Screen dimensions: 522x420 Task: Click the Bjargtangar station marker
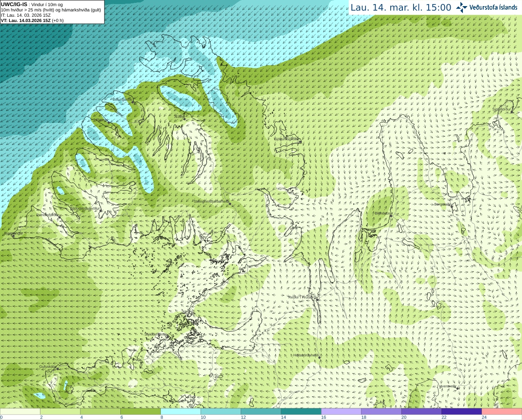click(13, 236)
